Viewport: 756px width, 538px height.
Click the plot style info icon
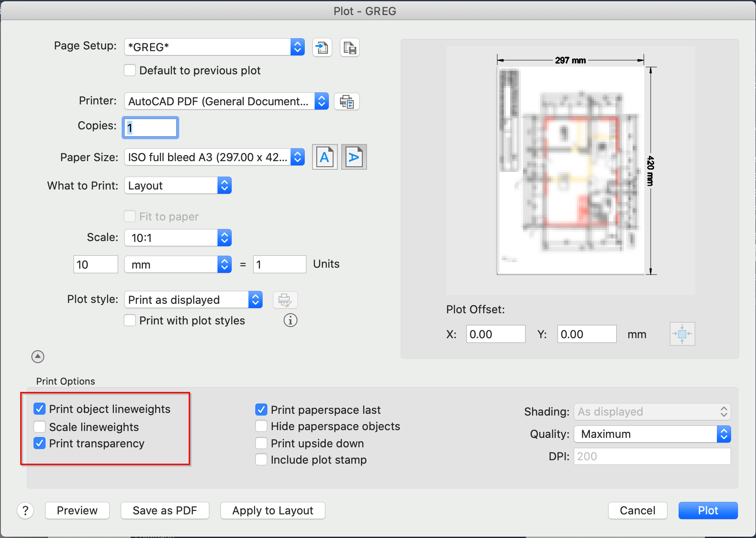tap(290, 320)
